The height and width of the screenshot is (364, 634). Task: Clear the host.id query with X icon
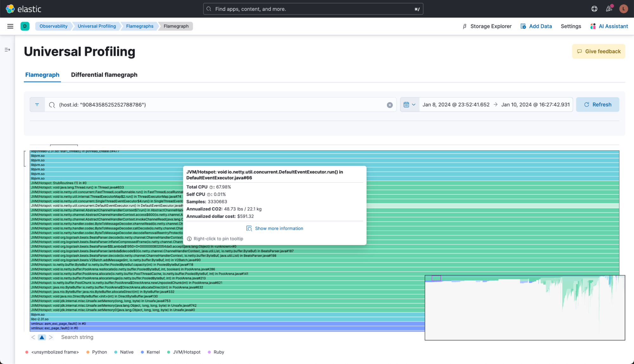390,105
